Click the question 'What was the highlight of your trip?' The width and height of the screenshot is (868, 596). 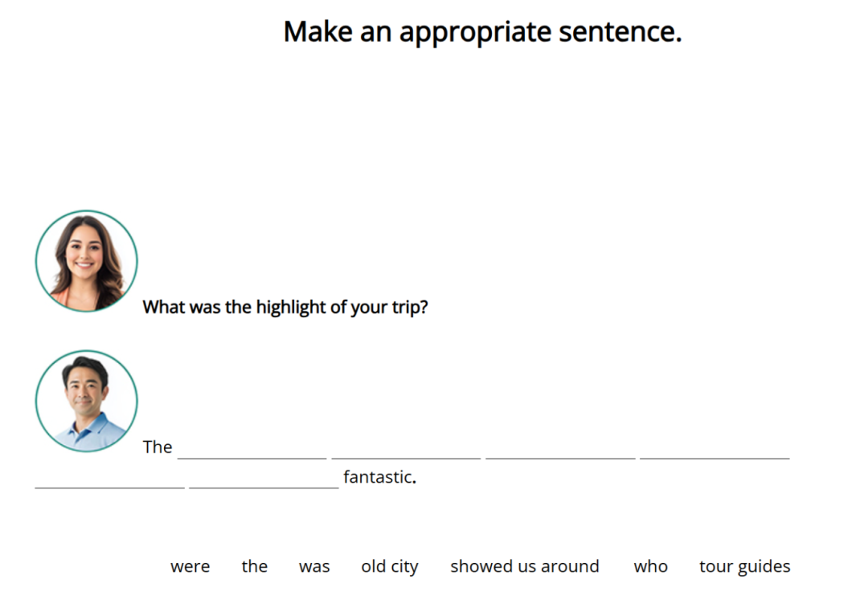(285, 307)
